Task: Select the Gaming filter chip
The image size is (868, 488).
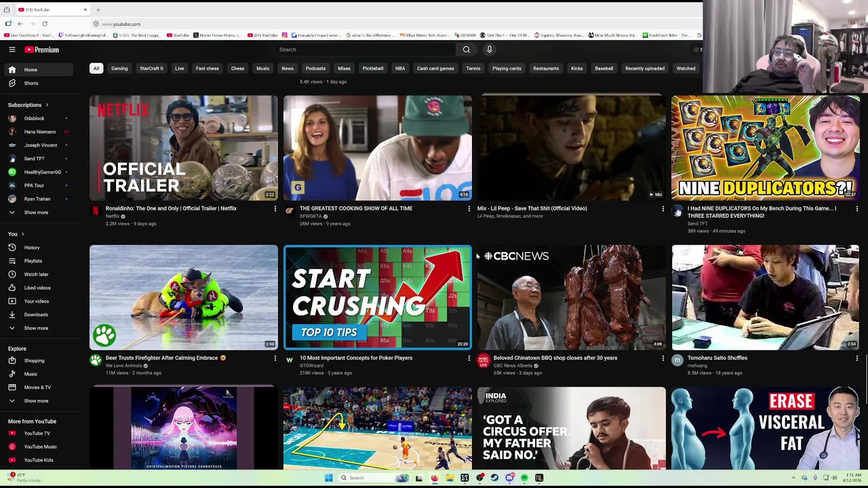Action: point(119,68)
